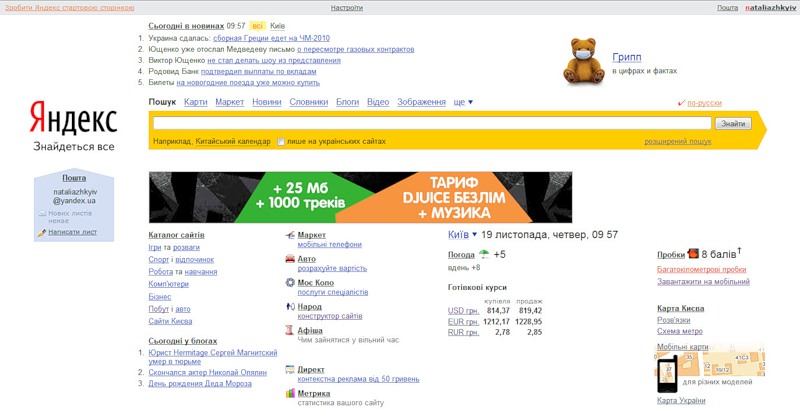
Task: Click the Metrika bar chart icon
Action: (x=290, y=393)
